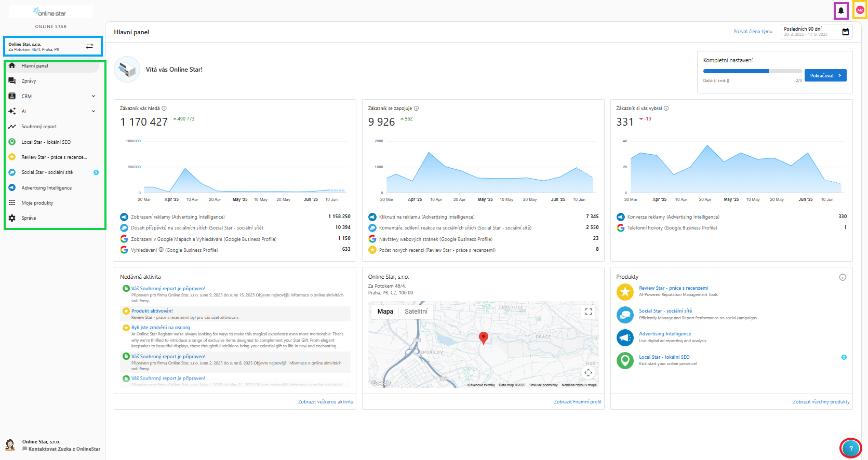Screen dimensions: 868x460
Task: Click Zobrazit všechny produkty link
Action: [821, 402]
